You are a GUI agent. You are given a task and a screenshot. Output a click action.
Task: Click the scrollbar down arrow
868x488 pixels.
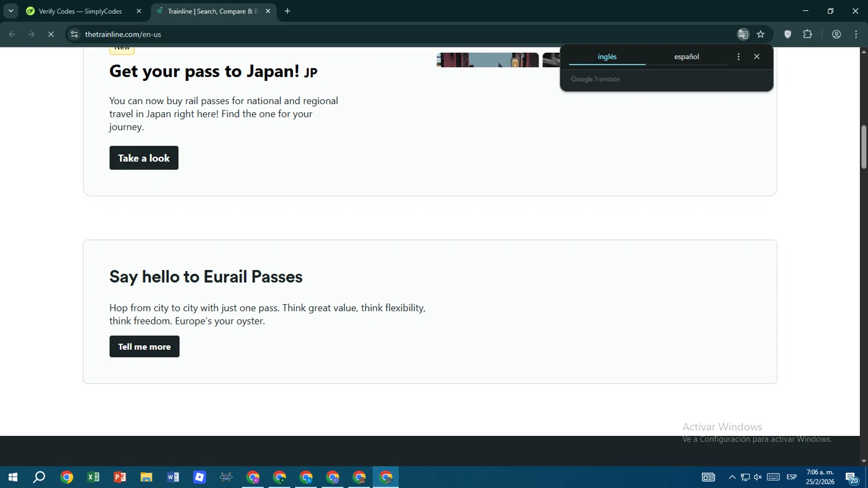click(x=863, y=461)
